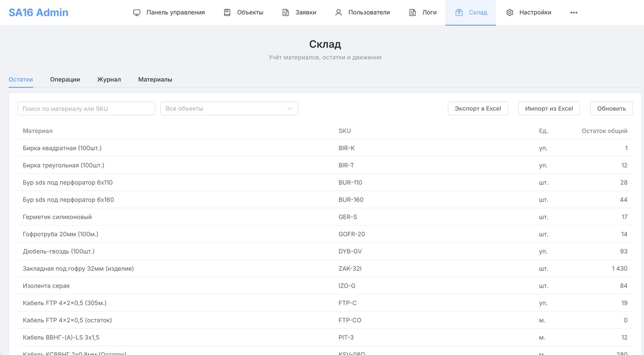Image resolution: width=644 pixels, height=355 pixels.
Task: Expand the Все объекты dropdown arrow
Action: click(290, 109)
